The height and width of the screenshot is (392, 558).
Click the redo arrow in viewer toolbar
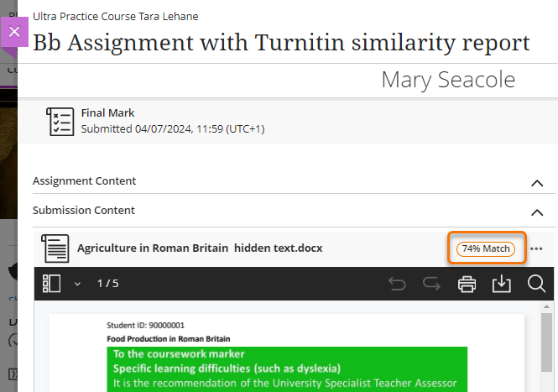pyautogui.click(x=432, y=284)
